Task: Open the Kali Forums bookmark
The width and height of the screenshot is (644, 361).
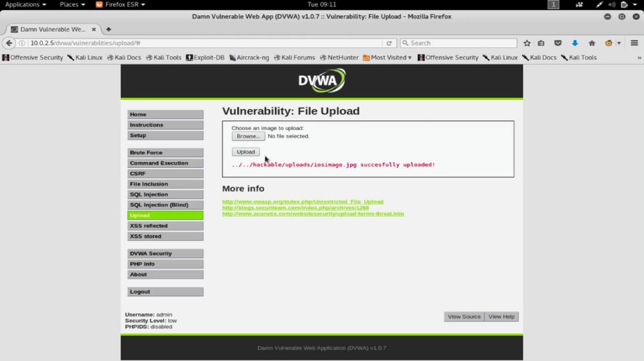Action: click(x=294, y=57)
